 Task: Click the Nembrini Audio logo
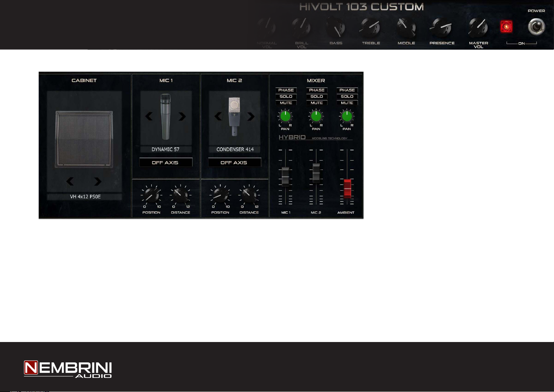[68, 369]
